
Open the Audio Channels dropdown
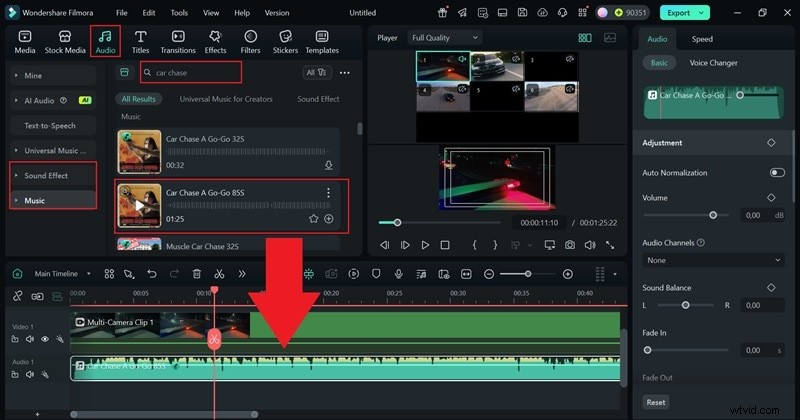coord(713,260)
